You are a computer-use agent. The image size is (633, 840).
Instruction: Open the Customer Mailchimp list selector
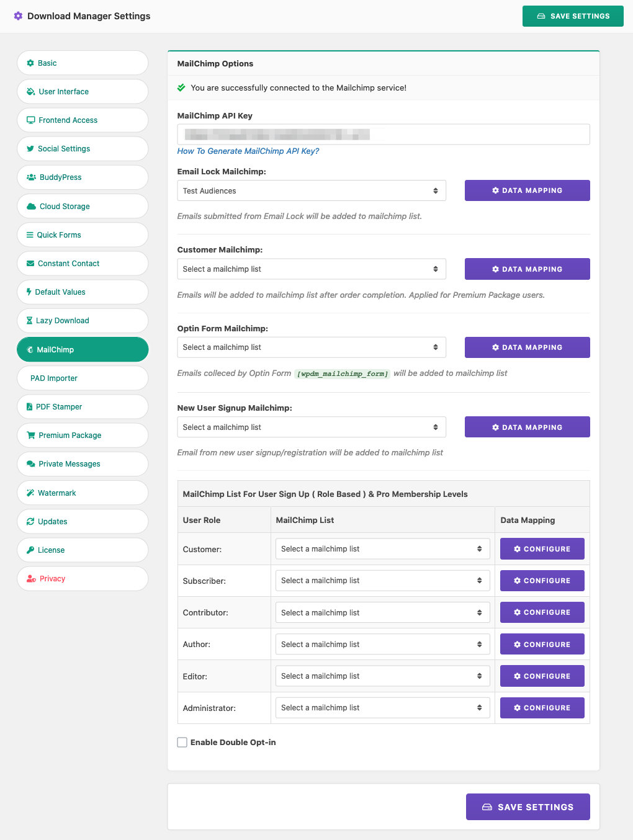click(311, 269)
